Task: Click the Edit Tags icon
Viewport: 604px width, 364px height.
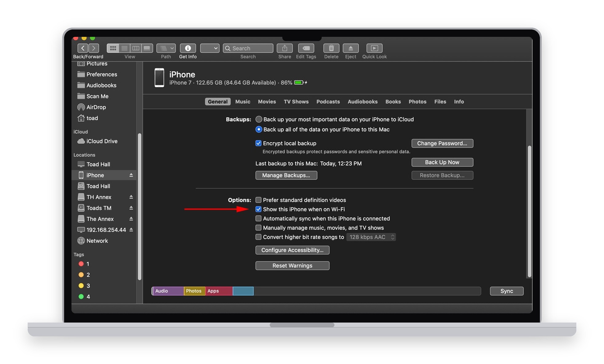Action: click(x=306, y=48)
